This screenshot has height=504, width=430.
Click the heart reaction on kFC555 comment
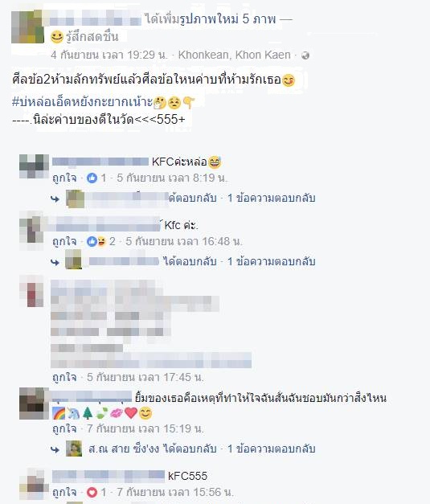pos(92,492)
